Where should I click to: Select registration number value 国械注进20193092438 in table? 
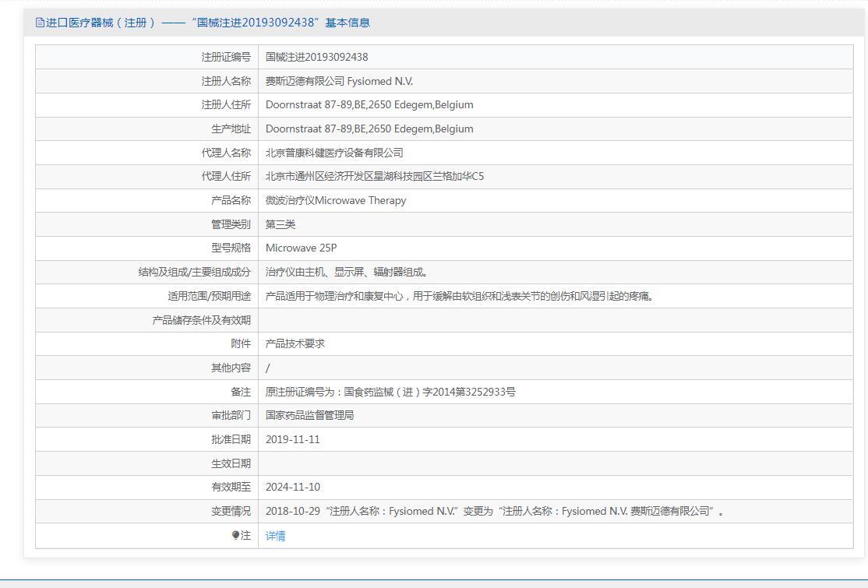pos(316,57)
